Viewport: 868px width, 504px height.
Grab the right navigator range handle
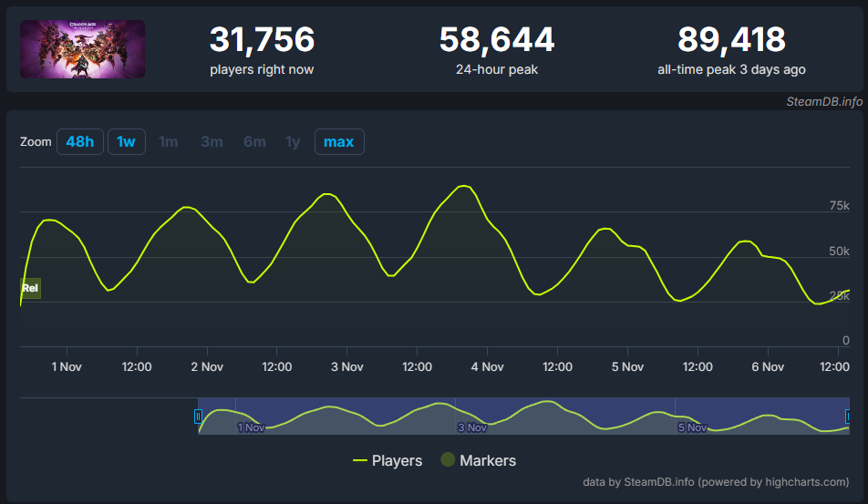point(849,417)
